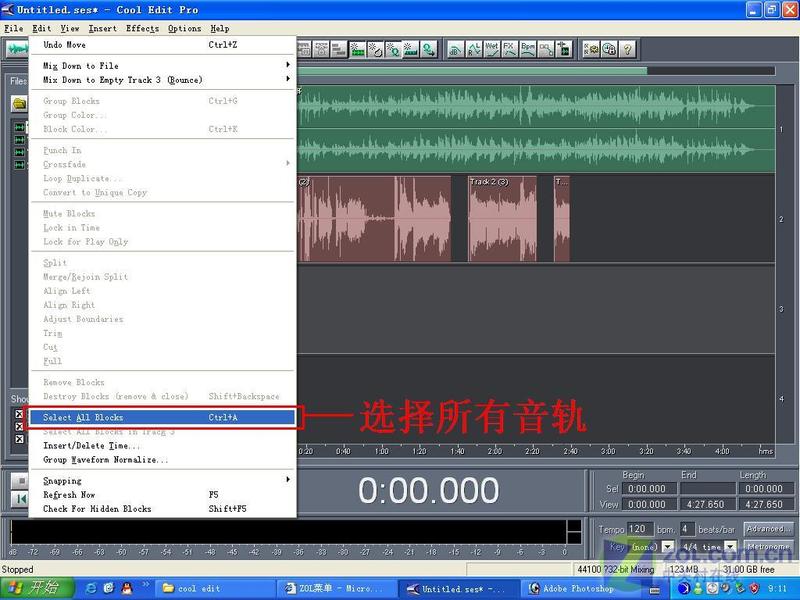Image resolution: width=800 pixels, height=600 pixels.
Task: Click the green waveform view switch icon
Action: [x=17, y=49]
